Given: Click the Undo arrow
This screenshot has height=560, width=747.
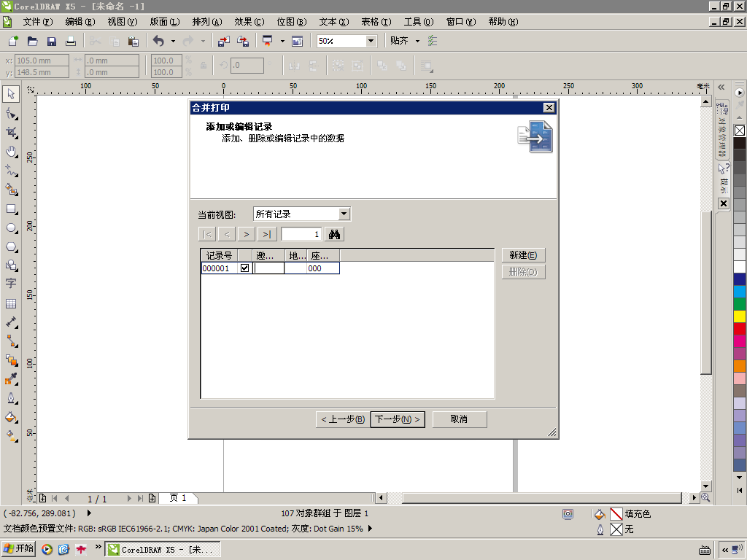Looking at the screenshot, I should [x=158, y=41].
